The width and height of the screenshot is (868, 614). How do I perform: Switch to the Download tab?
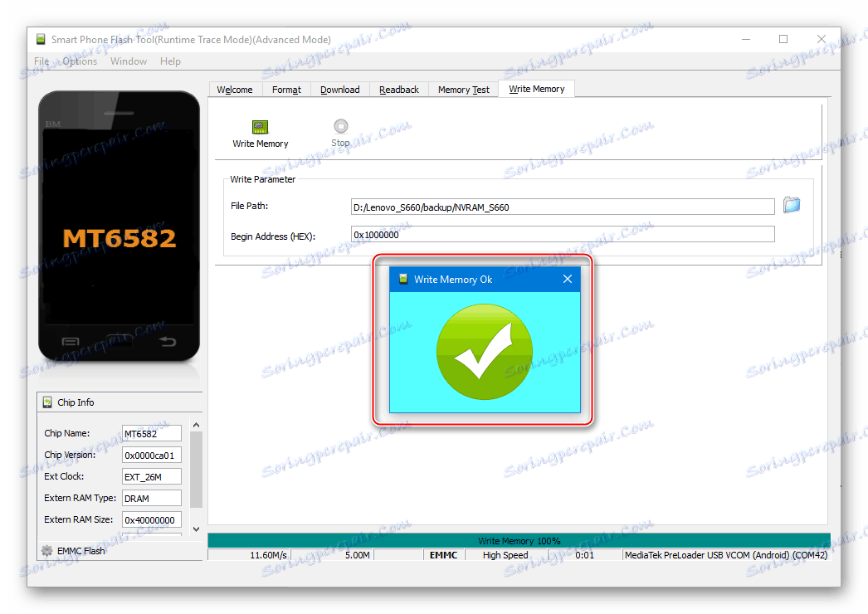(x=339, y=89)
